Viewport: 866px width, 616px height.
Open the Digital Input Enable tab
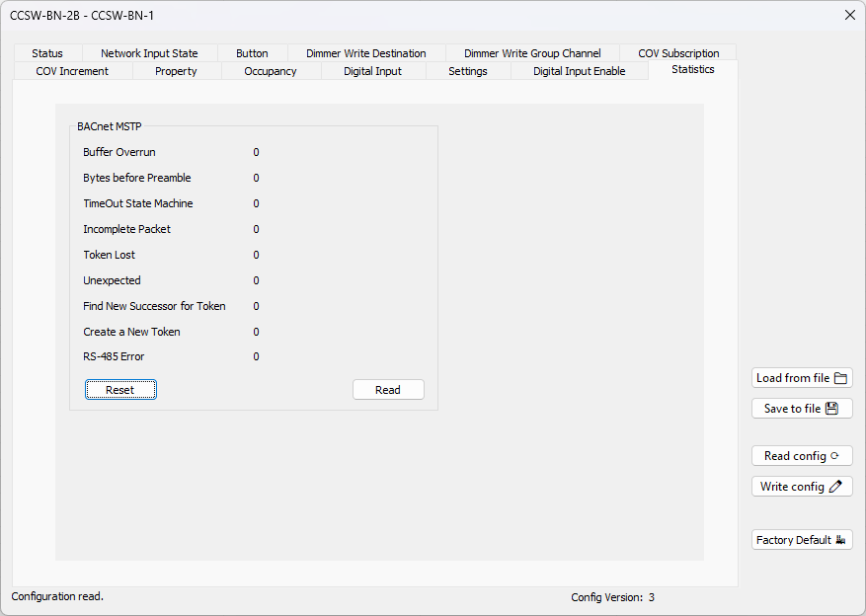click(580, 71)
